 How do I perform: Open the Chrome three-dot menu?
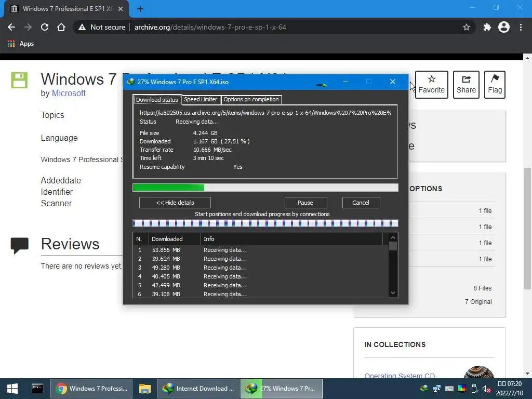click(x=521, y=27)
